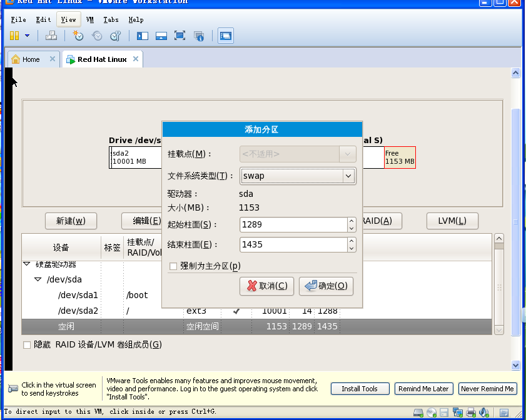
Task: Collapse the /dev/sda tree entry
Action: tap(38, 279)
